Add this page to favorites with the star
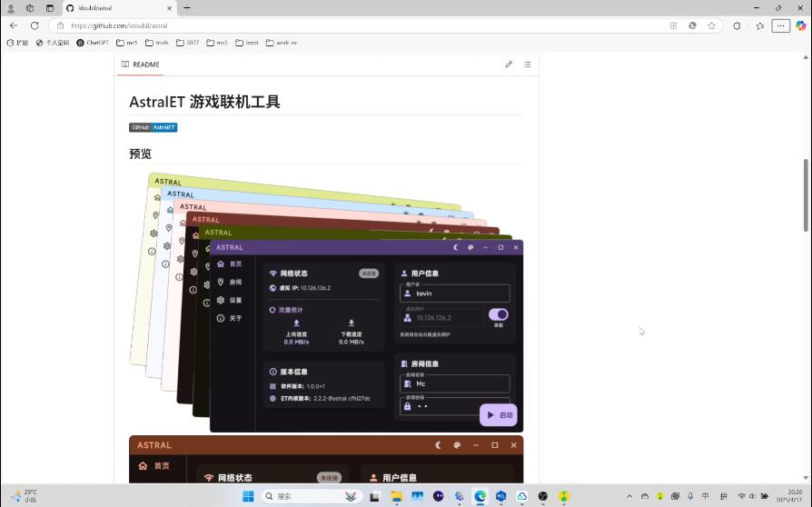812x507 pixels. 711,25
